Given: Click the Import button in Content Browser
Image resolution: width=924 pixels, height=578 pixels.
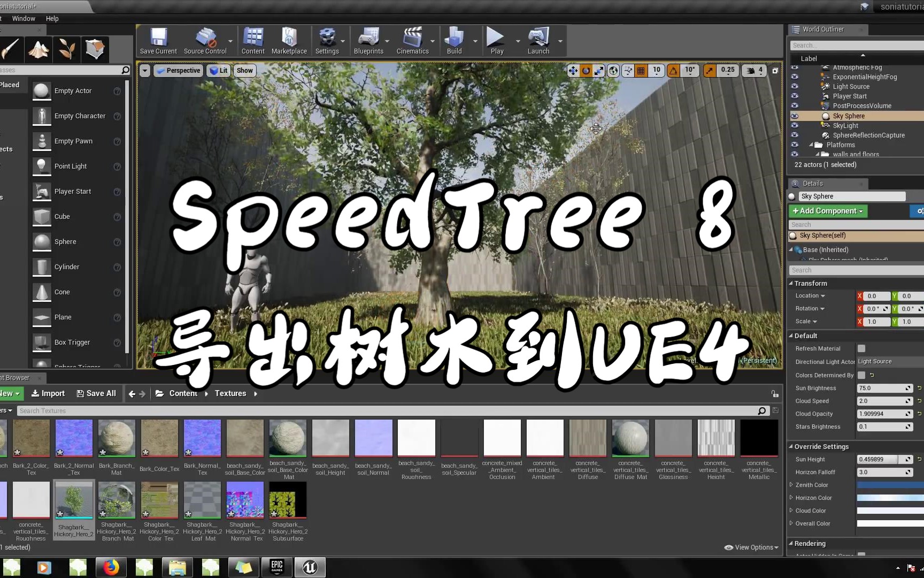Looking at the screenshot, I should [48, 393].
